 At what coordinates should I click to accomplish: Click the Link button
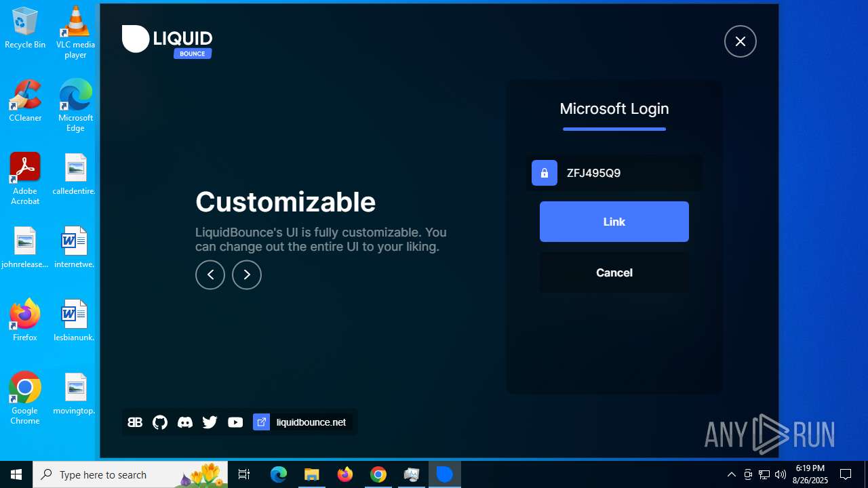coord(614,222)
